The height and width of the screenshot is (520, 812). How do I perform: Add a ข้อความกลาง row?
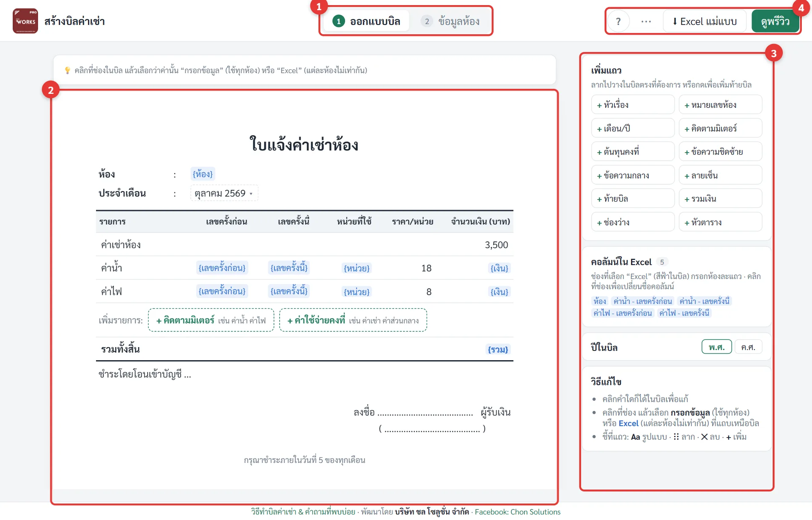point(633,175)
